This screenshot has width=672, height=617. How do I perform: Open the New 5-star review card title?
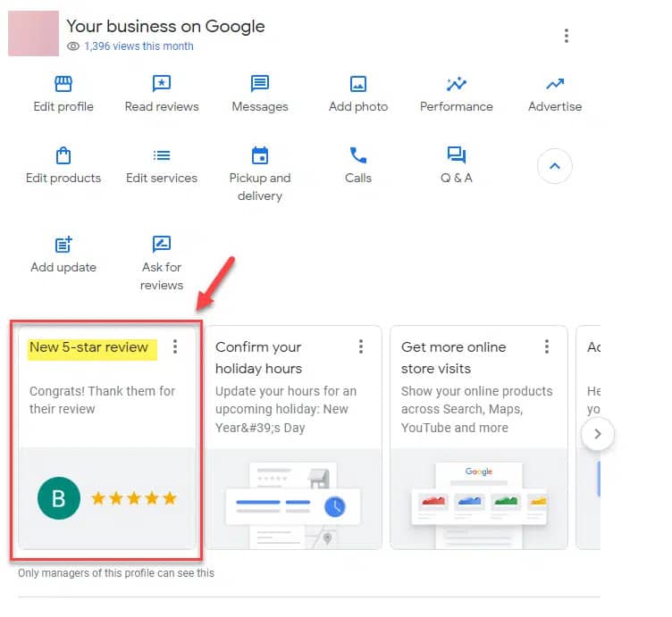[x=88, y=347]
